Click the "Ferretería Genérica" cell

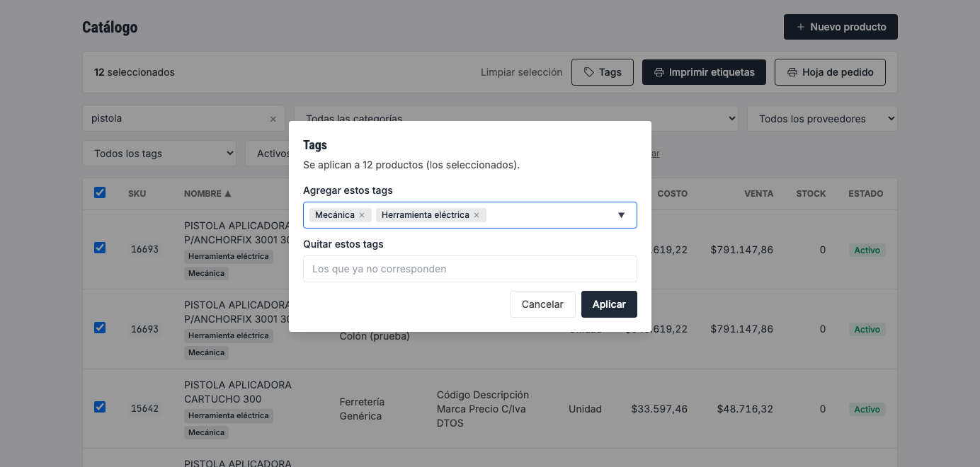tap(361, 409)
